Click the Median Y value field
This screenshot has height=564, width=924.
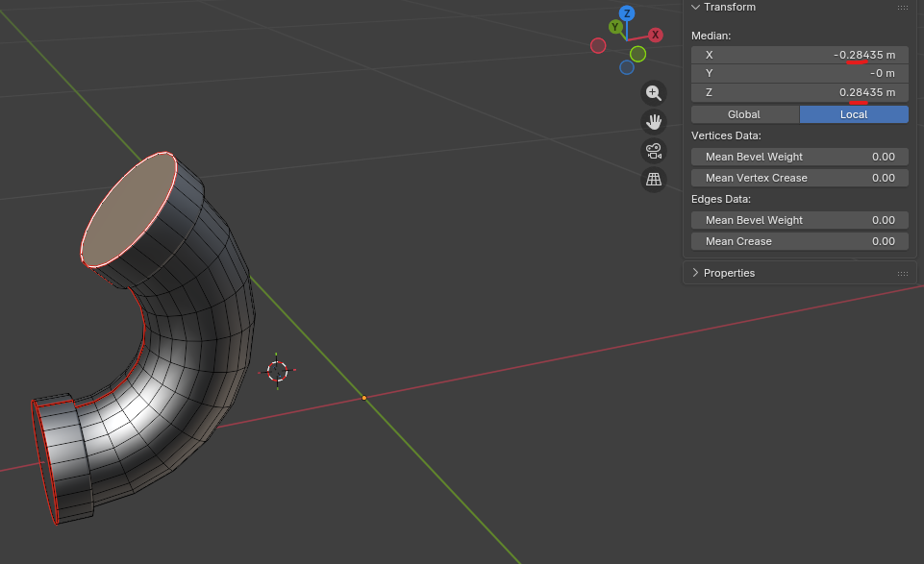(800, 73)
